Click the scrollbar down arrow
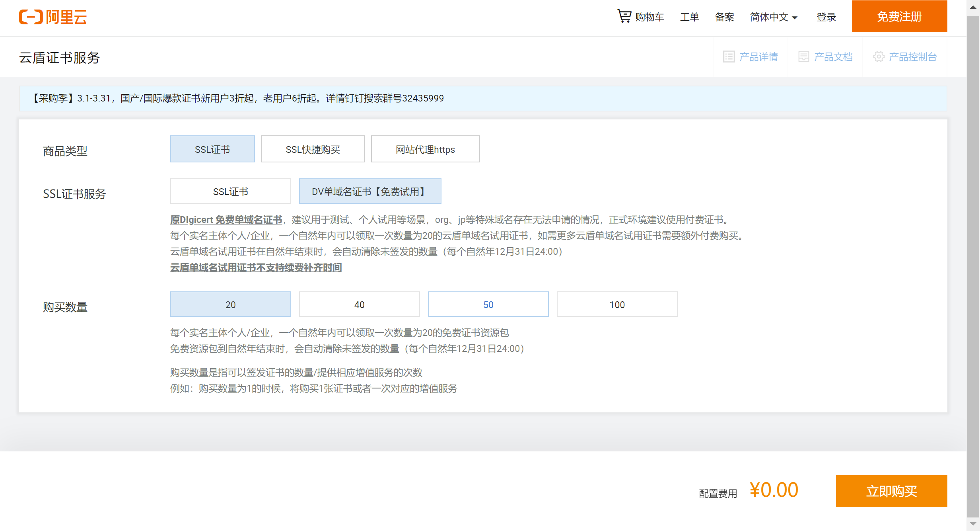The image size is (980, 531). click(x=973, y=524)
